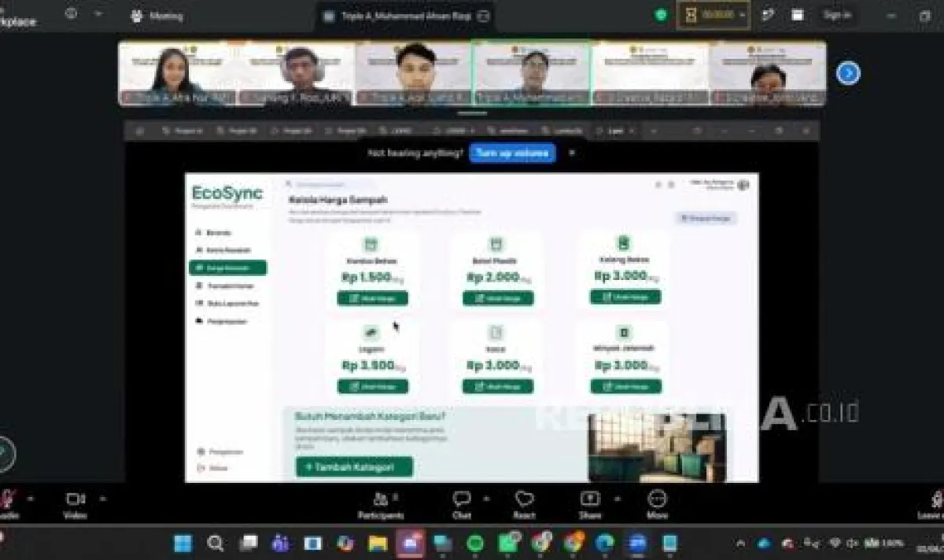Expand the video options arrow

[101, 498]
